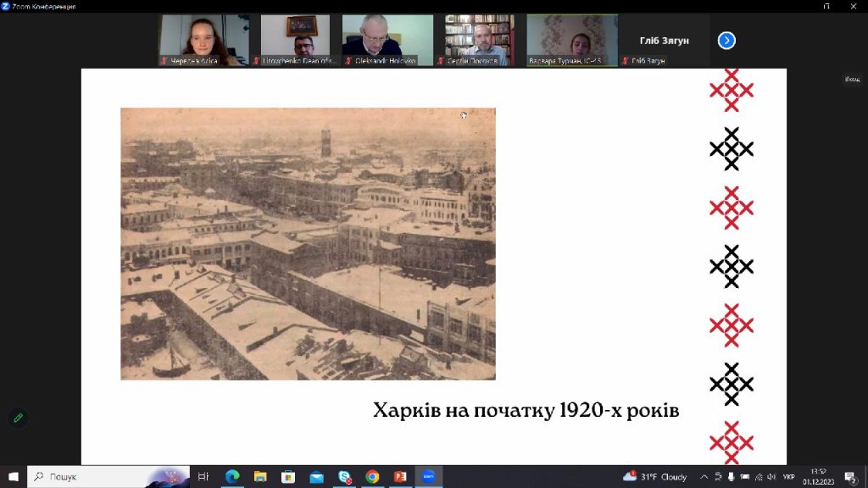Open the Mail app on the taskbar
Screen dimensions: 868x488
coord(316,476)
